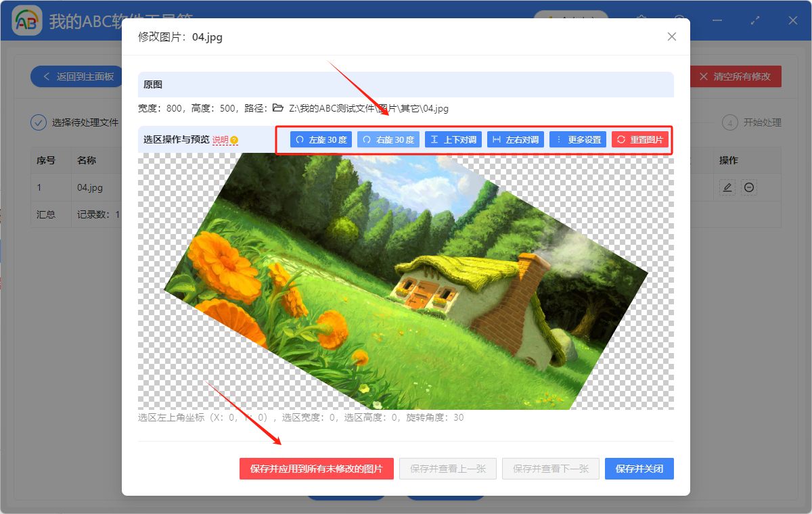The width and height of the screenshot is (812, 514).
Task: Flip the image horizontally with 左右对调
Action: [x=515, y=139]
